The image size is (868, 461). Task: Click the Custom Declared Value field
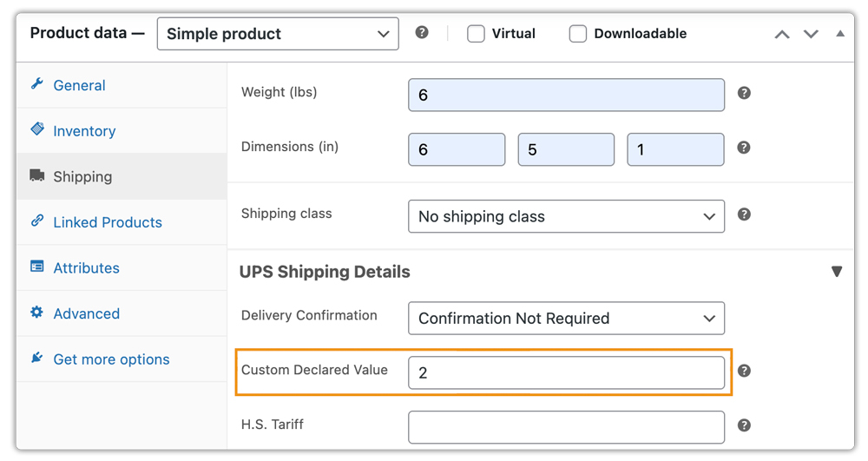(x=566, y=372)
